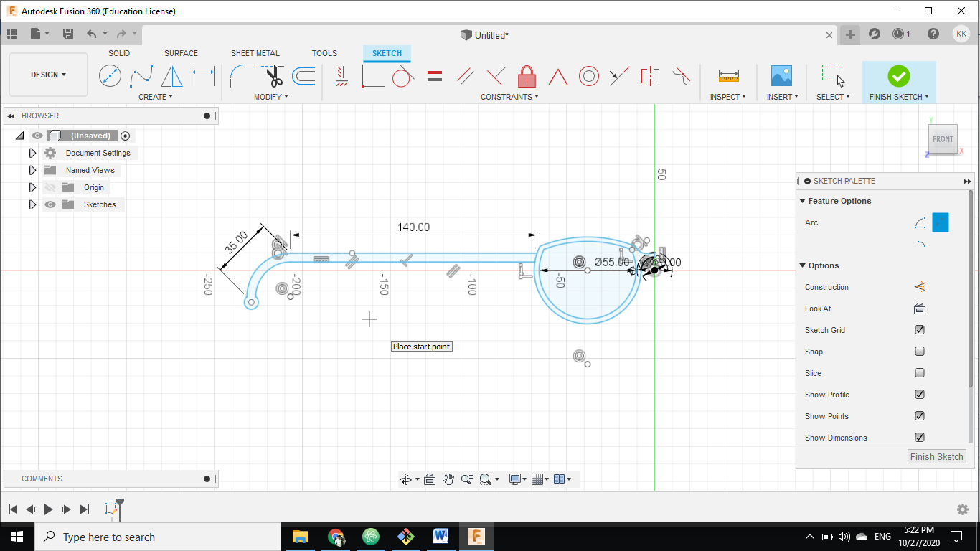Expand the Document Settings node
Viewport: 980px width, 551px height.
click(32, 153)
